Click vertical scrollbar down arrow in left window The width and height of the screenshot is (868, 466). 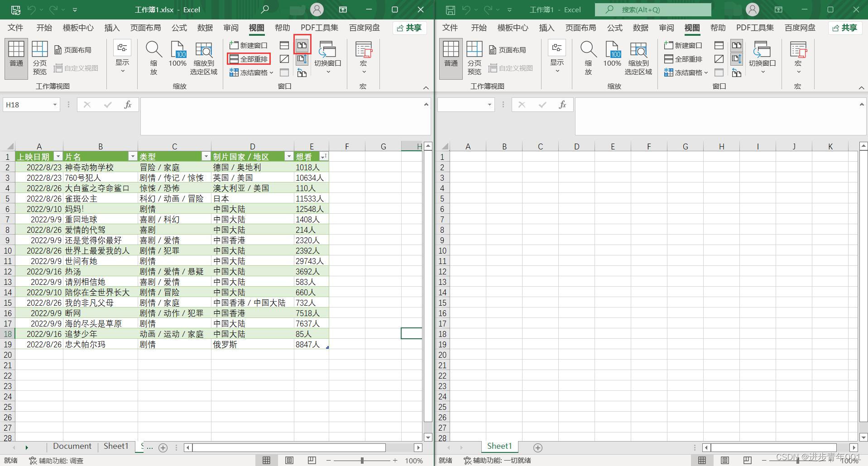(x=428, y=437)
